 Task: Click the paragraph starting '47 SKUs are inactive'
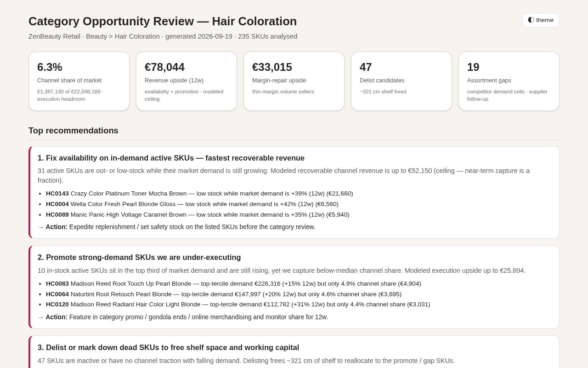pyautogui.click(x=246, y=361)
